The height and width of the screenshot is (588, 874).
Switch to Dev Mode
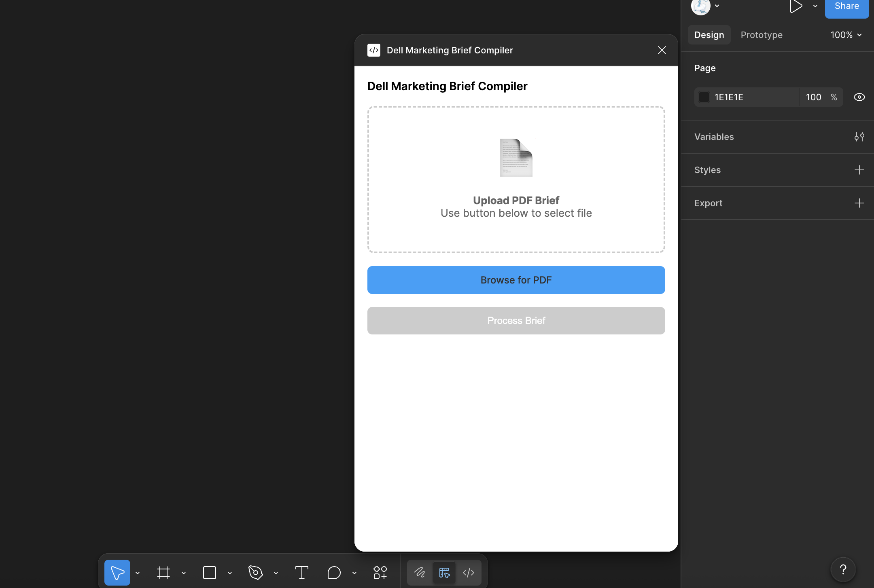pos(469,573)
